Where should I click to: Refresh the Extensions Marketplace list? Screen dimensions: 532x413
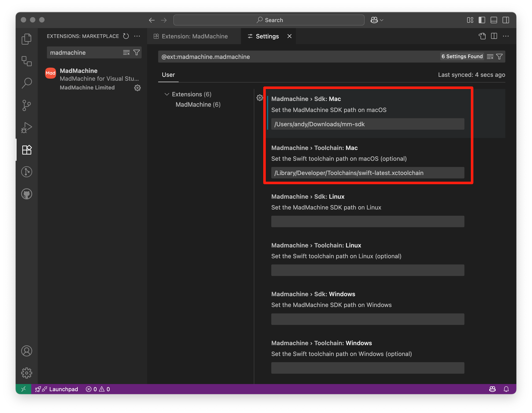coord(126,36)
